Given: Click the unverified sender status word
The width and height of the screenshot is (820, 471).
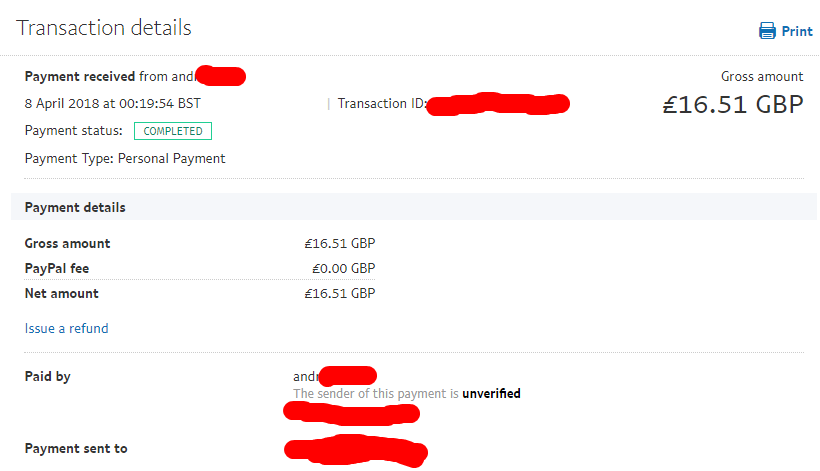Looking at the screenshot, I should click(492, 393).
